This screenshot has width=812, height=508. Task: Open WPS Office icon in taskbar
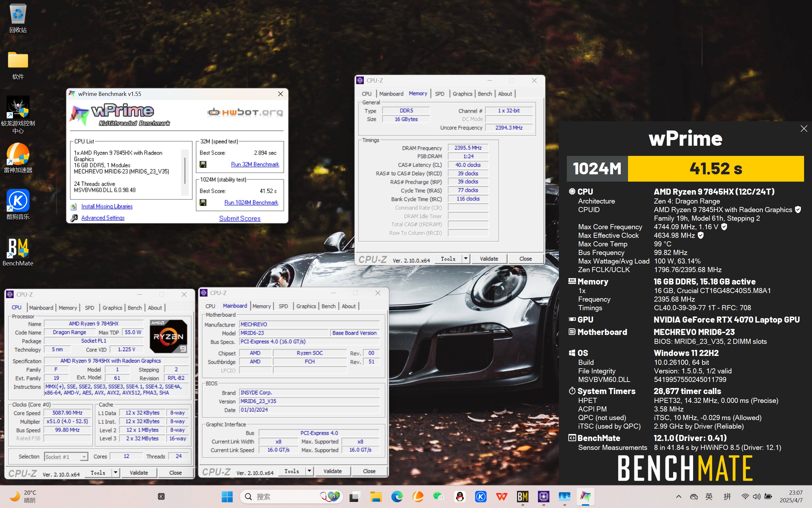501,497
